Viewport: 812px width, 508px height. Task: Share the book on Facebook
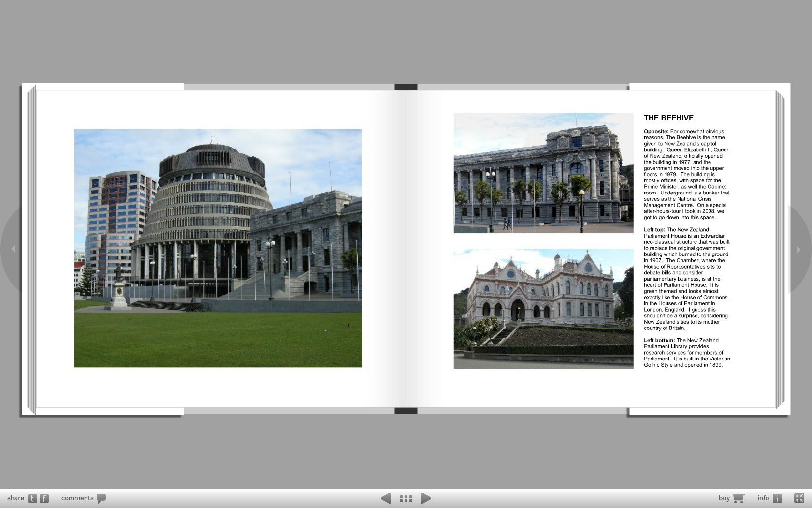pos(44,498)
